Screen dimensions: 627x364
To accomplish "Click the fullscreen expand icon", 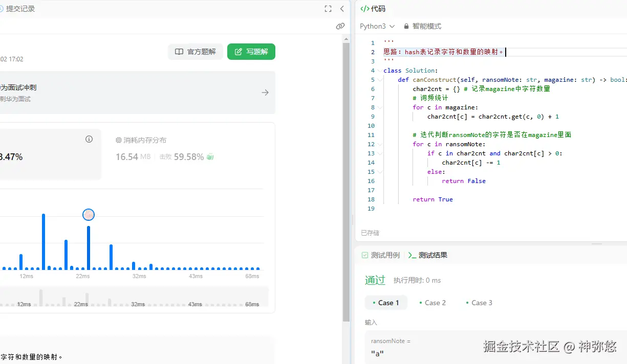I will 328,9.
